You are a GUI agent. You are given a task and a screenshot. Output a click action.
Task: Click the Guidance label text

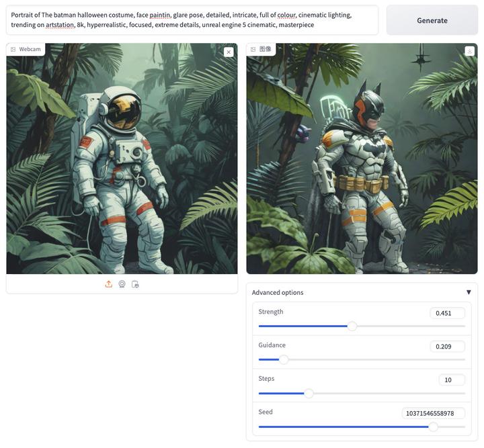coord(272,345)
